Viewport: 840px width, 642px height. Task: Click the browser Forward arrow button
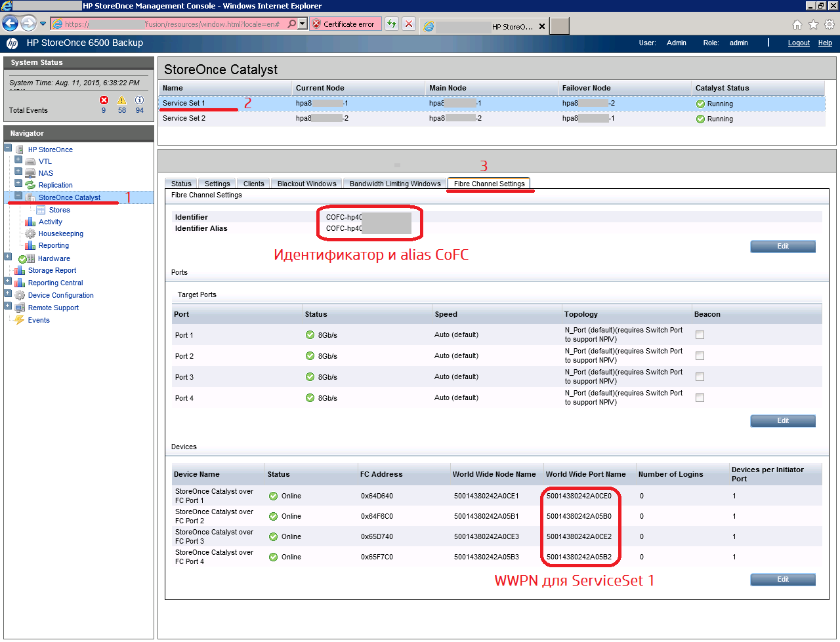(x=28, y=24)
